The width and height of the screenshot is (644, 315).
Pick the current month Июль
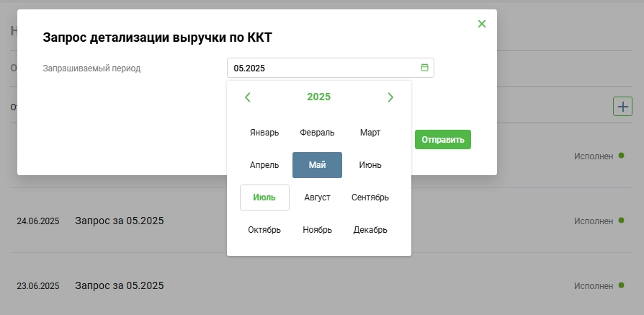(264, 198)
